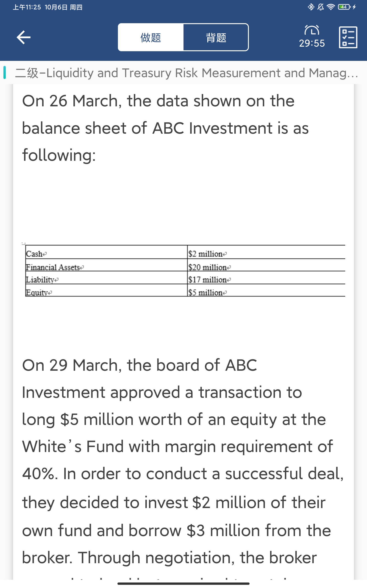
Task: Tap the alarm clock timer icon
Action: point(312,30)
